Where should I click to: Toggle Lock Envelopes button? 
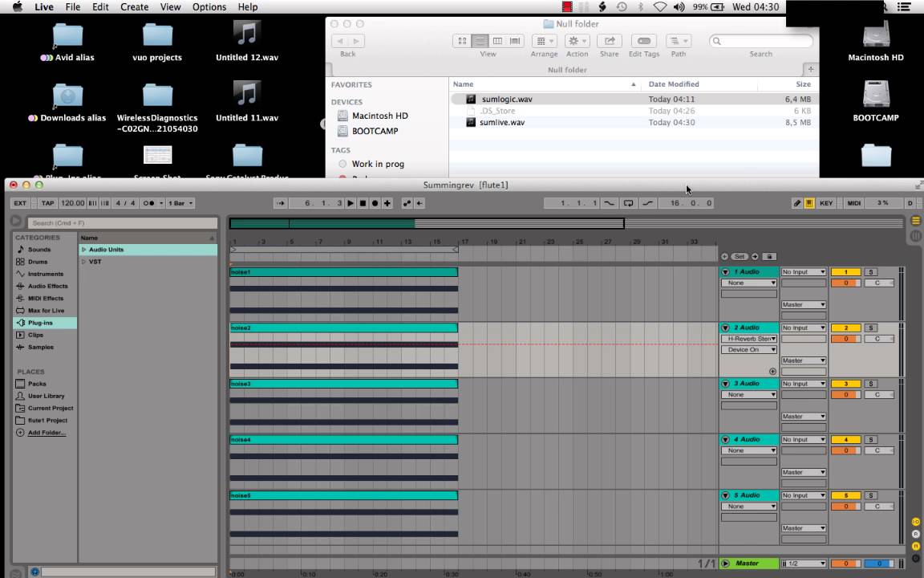769,257
